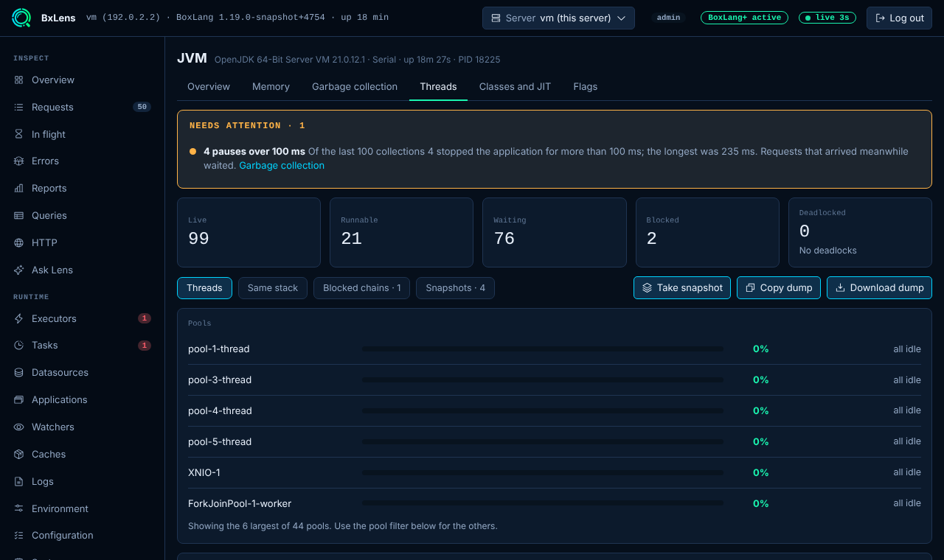Image resolution: width=944 pixels, height=560 pixels.
Task: Click the Executors 1 alert badge
Action: (145, 318)
